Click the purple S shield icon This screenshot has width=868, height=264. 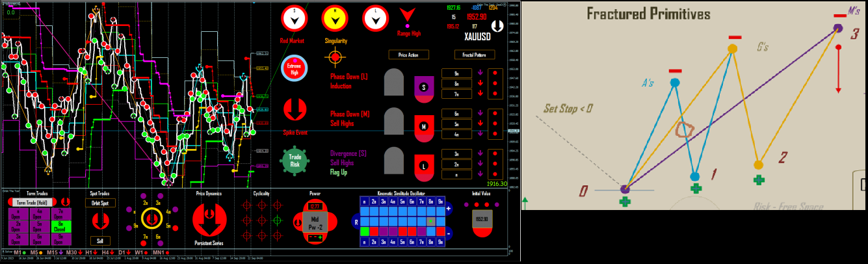tap(424, 90)
